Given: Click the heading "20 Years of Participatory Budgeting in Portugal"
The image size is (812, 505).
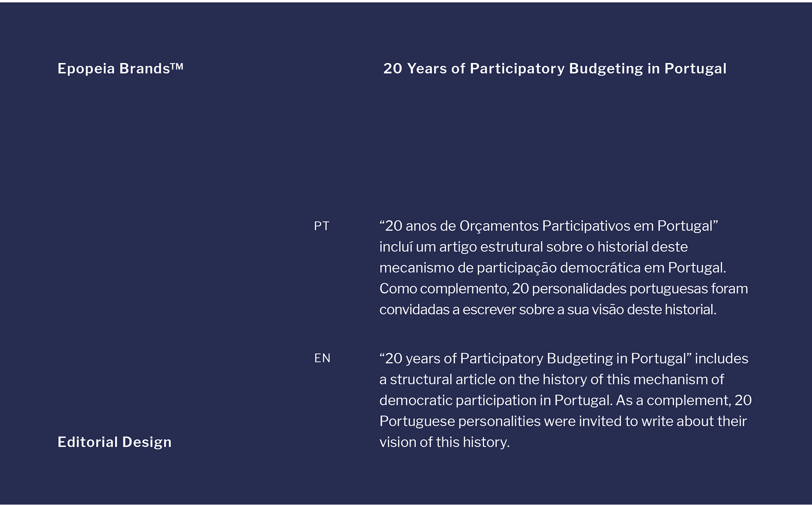Looking at the screenshot, I should [555, 69].
